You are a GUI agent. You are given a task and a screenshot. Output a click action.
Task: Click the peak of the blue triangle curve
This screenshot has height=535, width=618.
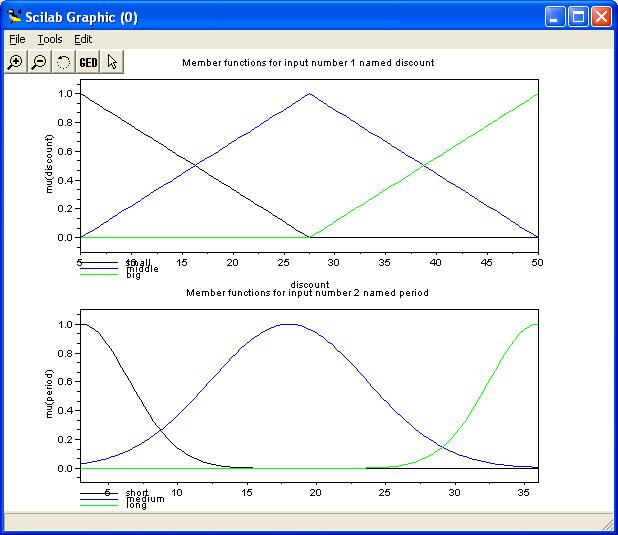pos(309,94)
